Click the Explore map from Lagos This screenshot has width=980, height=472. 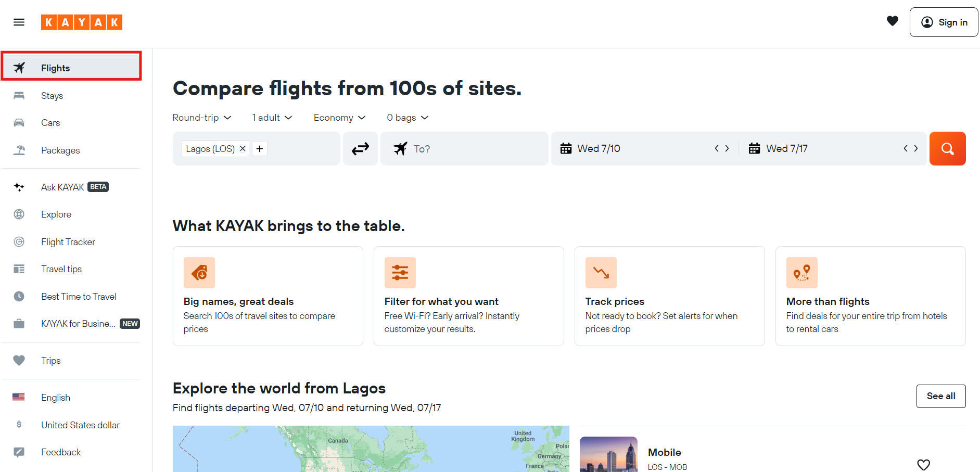[371, 449]
